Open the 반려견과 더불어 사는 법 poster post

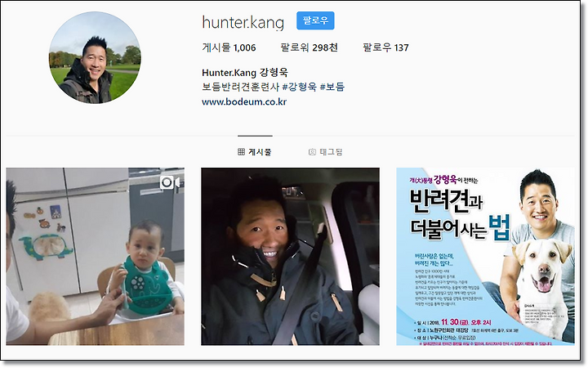click(485, 257)
